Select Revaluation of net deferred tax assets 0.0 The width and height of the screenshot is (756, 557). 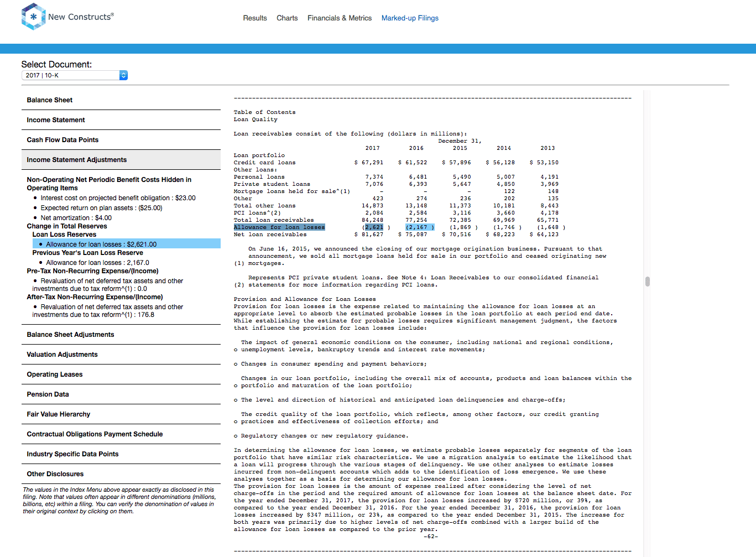coord(108,285)
